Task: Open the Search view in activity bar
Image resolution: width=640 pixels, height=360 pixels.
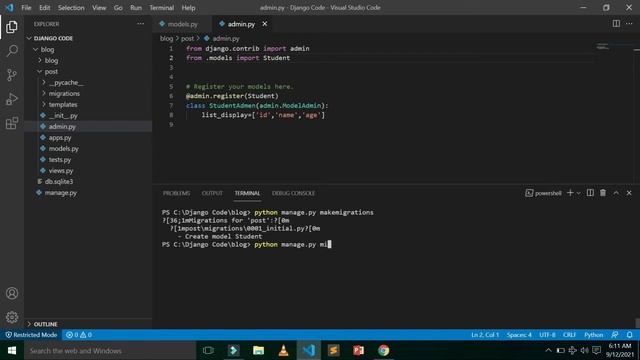Action: click(12, 51)
